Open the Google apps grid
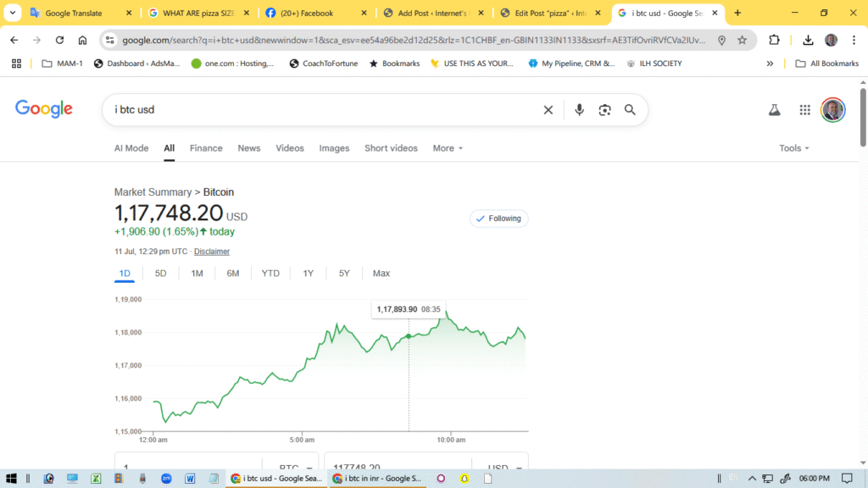This screenshot has width=868, height=488. [x=805, y=109]
